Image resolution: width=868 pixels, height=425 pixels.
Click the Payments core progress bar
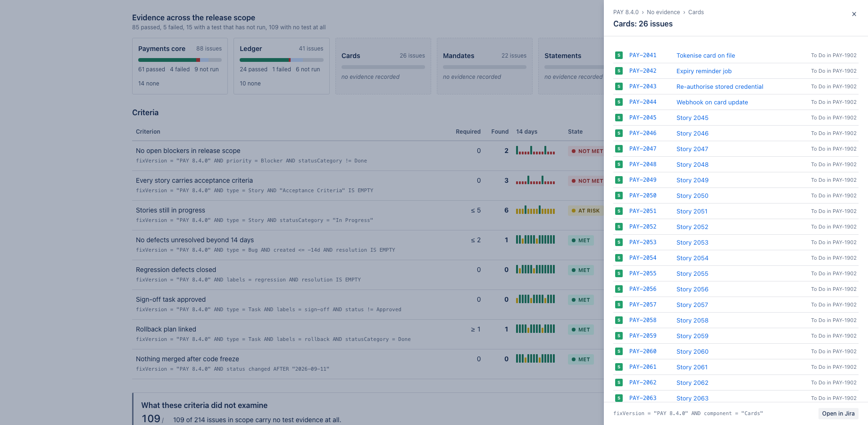coord(180,60)
